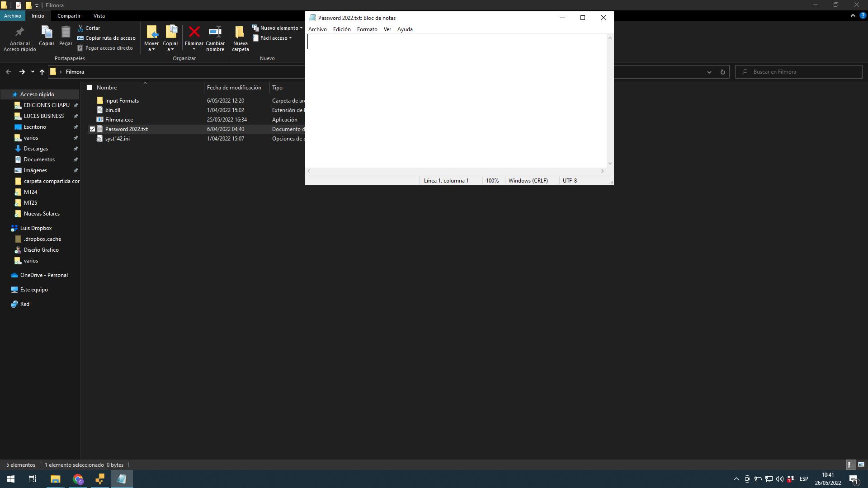
Task: Open the Descargas quick access folder
Action: click(x=36, y=149)
